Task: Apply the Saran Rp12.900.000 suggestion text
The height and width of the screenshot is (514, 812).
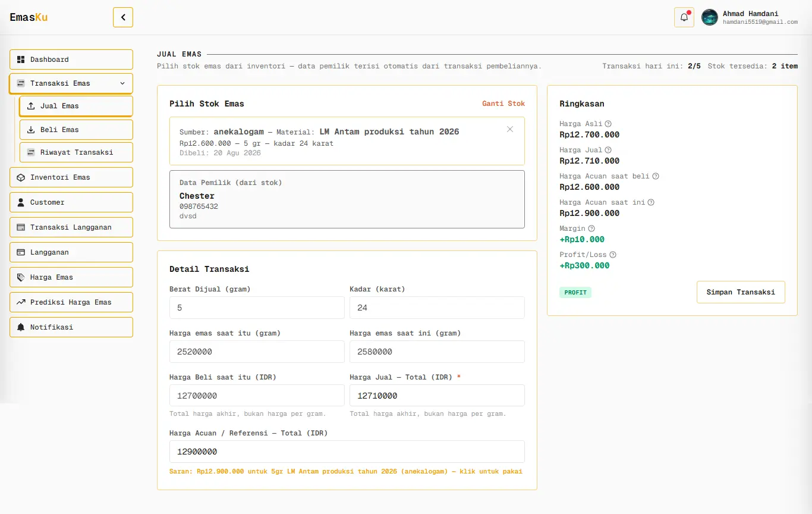Action: click(346, 471)
